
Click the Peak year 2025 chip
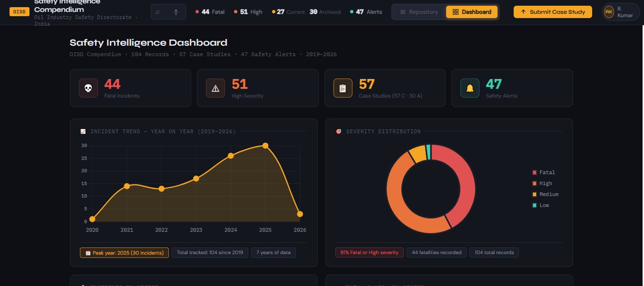point(124,253)
